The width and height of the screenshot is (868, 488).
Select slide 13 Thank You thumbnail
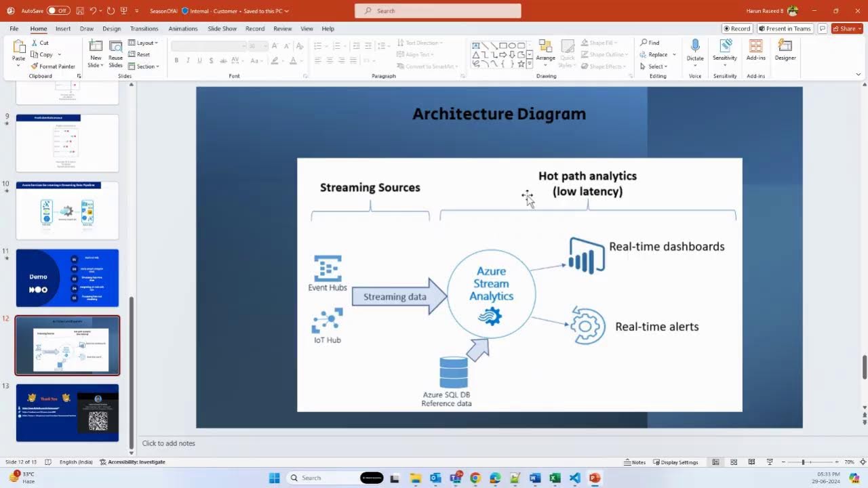click(67, 413)
